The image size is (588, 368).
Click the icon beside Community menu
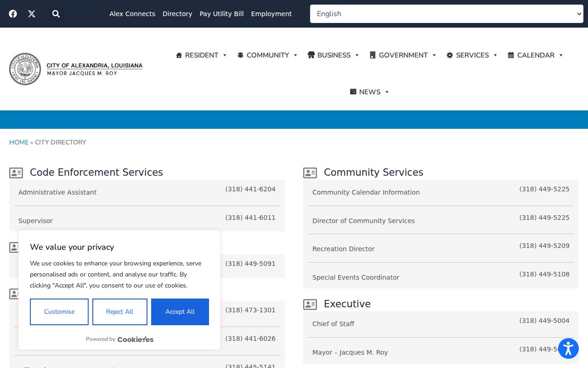coord(240,55)
